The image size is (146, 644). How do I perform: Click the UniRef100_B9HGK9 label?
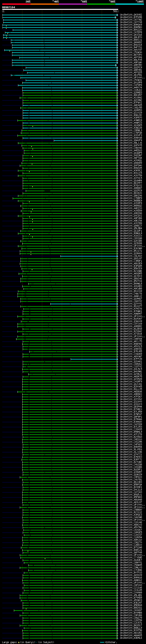tap(131, 25)
